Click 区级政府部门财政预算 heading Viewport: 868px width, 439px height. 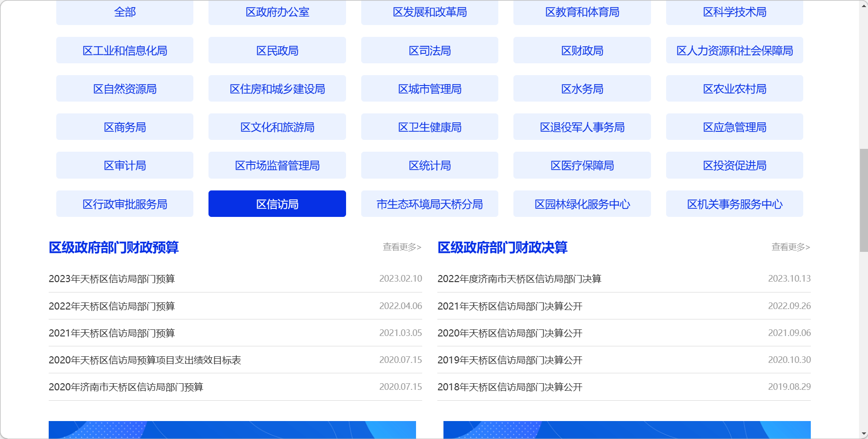point(113,247)
